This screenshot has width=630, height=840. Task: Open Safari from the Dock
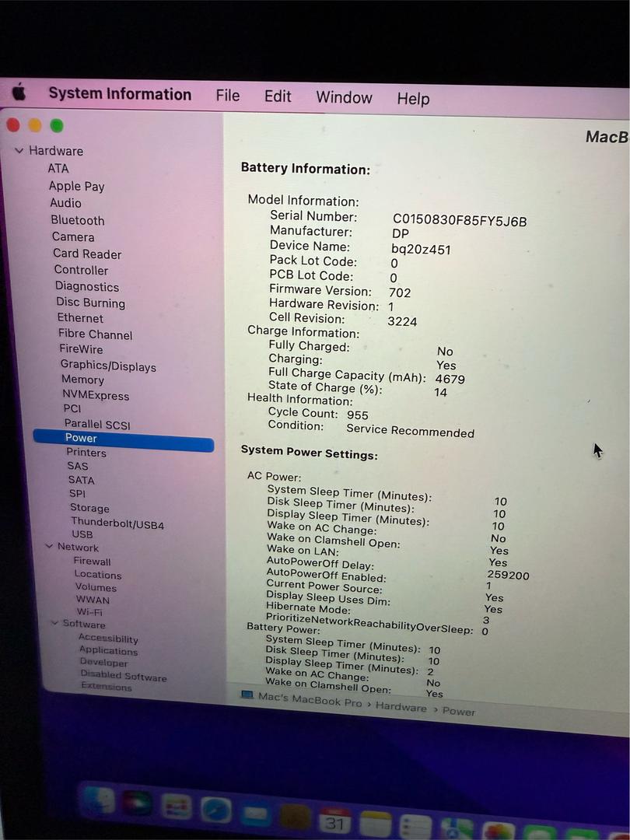coord(216,810)
